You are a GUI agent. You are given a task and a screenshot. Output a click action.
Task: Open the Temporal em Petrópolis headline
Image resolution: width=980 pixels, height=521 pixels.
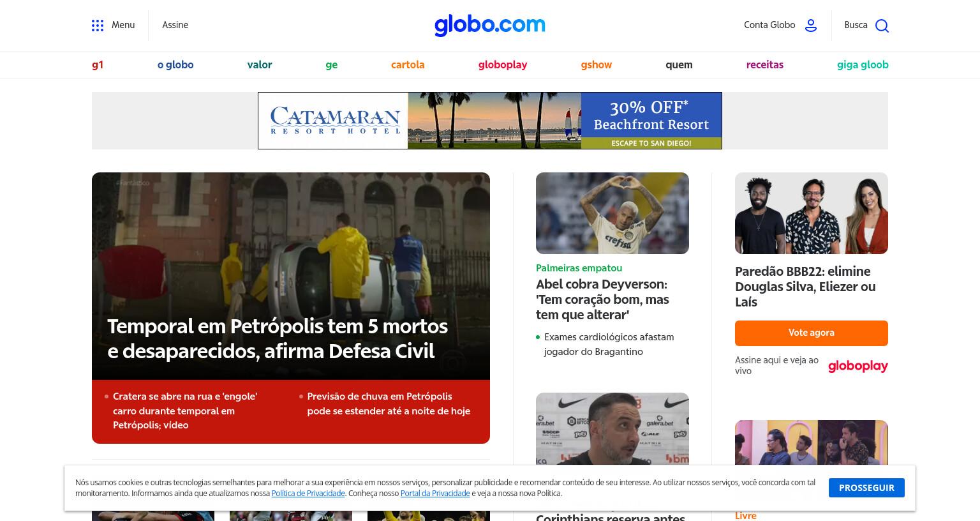278,338
